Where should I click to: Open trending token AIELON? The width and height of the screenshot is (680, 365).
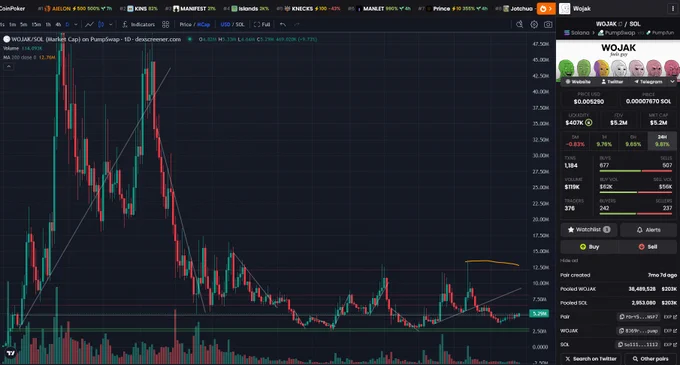pos(75,8)
